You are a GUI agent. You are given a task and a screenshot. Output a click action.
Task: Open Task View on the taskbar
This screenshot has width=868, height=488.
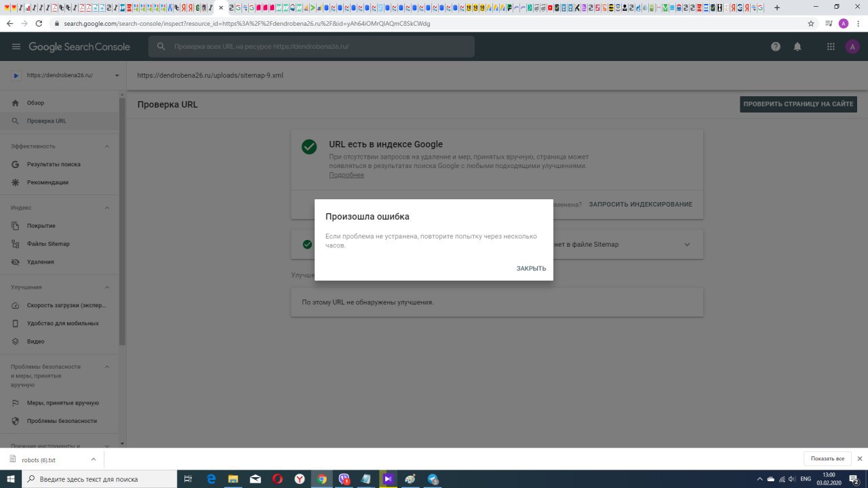coord(189,479)
